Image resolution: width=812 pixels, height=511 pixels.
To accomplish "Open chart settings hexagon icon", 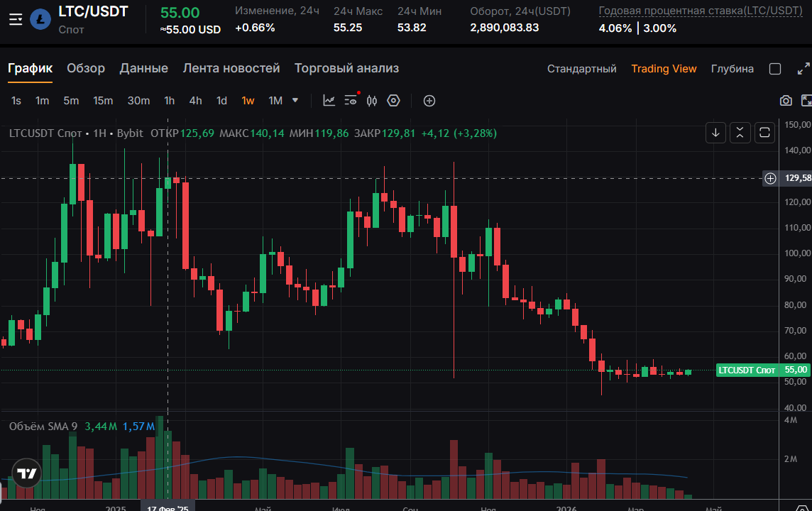I will point(393,101).
